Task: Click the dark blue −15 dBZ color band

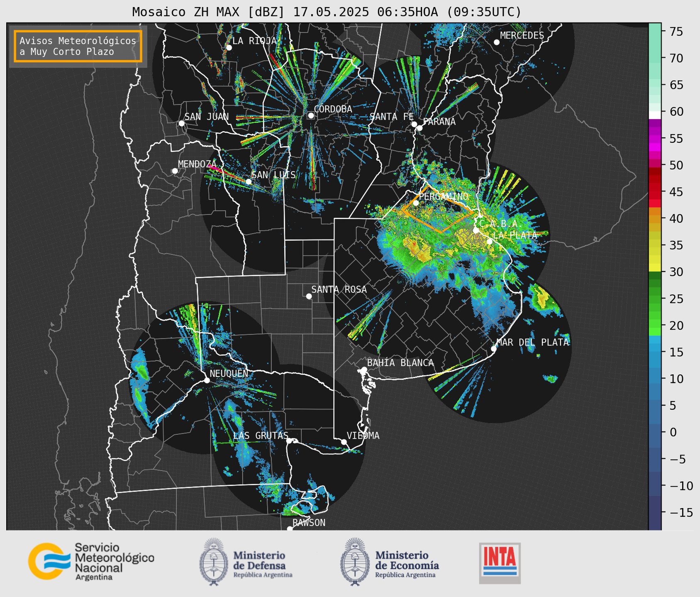Action: pos(655,513)
